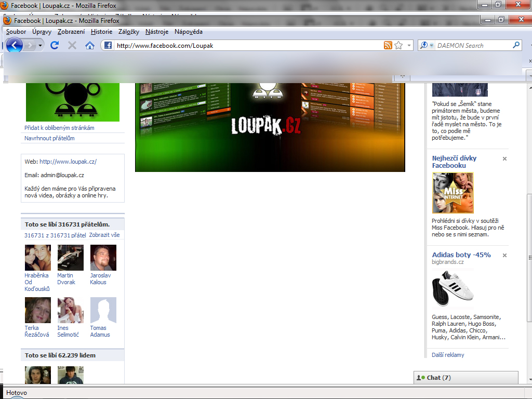Close the Nejhezčí dívky Facebooku ad
Image resolution: width=532 pixels, height=399 pixels.
click(x=504, y=158)
